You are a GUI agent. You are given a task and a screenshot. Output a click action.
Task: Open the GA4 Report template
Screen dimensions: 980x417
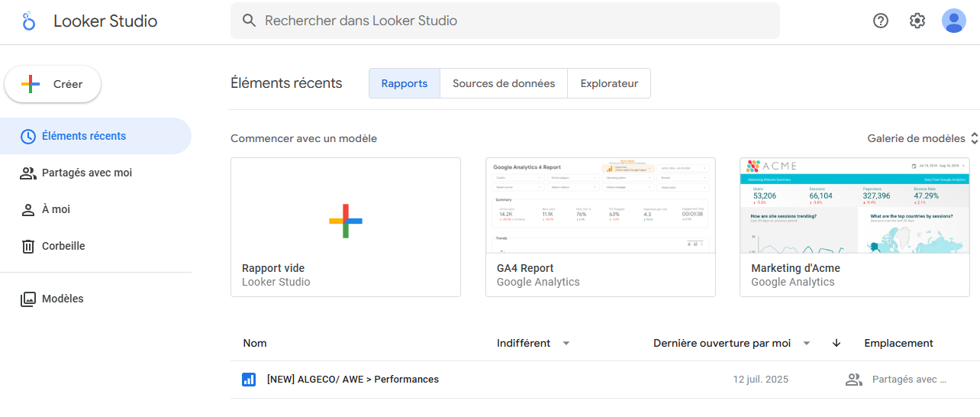click(601, 228)
